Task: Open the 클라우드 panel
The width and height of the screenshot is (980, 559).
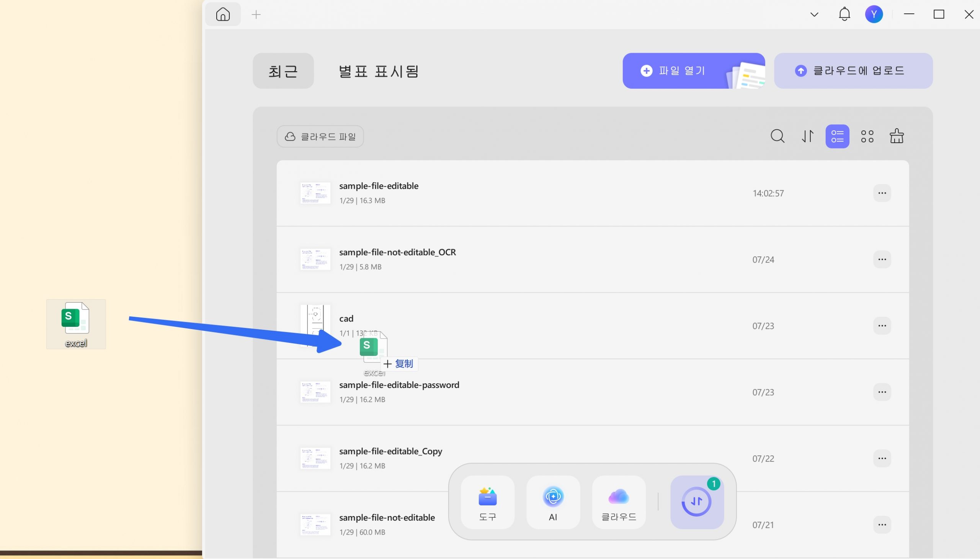Action: [x=619, y=502]
